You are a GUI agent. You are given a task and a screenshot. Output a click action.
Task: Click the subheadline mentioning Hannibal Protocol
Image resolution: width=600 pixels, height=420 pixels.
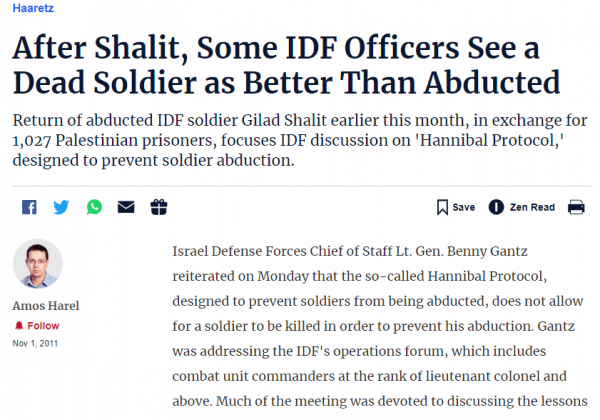point(300,140)
